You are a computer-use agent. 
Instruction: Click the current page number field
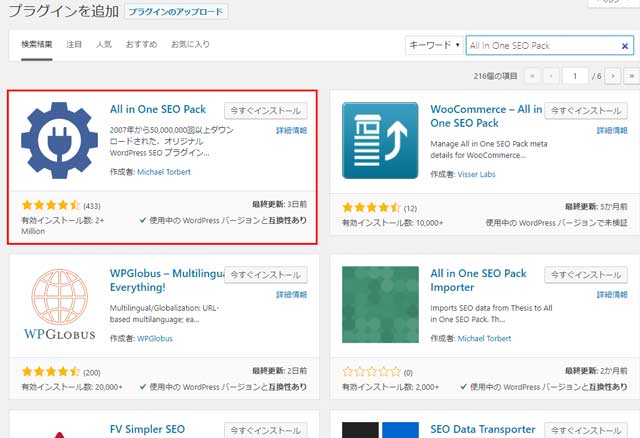575,76
